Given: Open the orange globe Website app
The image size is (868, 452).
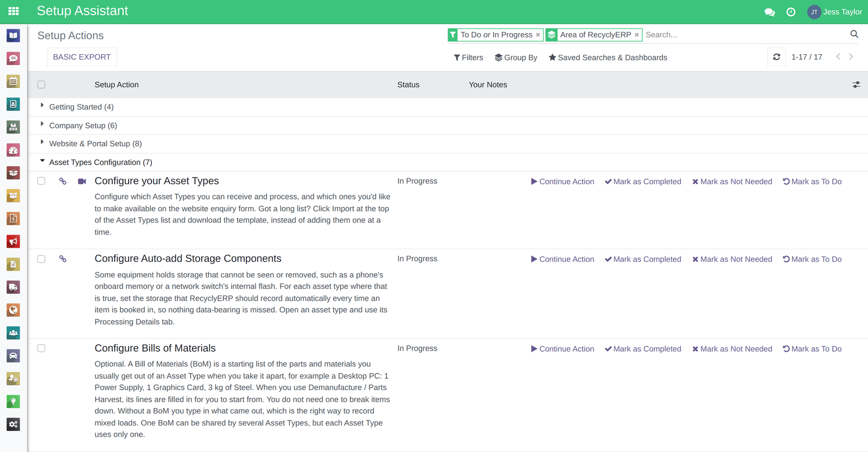Looking at the screenshot, I should (x=14, y=310).
